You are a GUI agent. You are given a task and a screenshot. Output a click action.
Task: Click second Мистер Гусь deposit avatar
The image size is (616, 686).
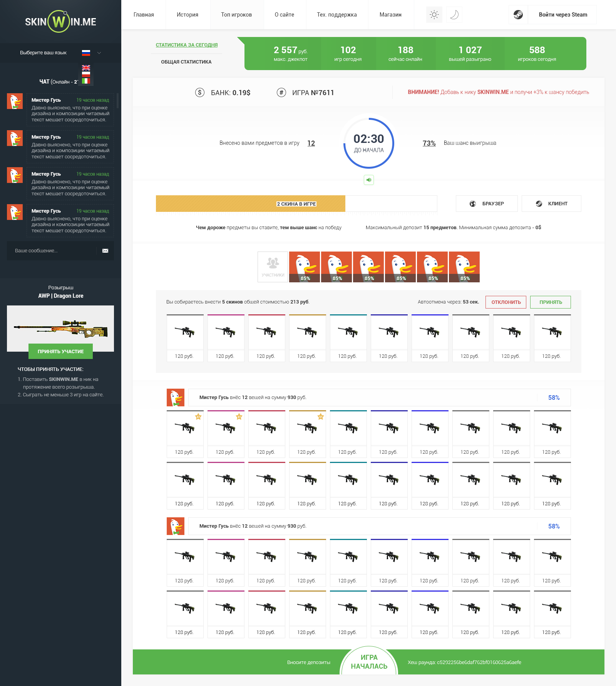176,526
